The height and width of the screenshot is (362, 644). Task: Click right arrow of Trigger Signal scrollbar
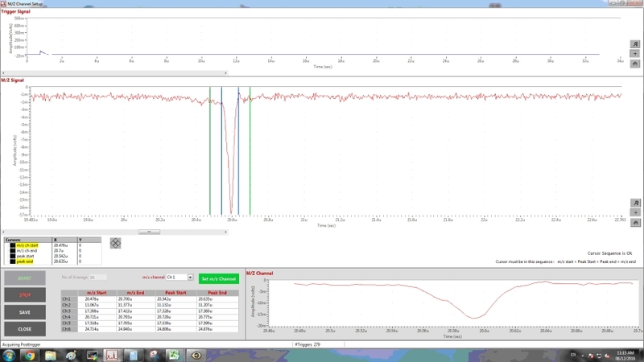click(x=225, y=73)
